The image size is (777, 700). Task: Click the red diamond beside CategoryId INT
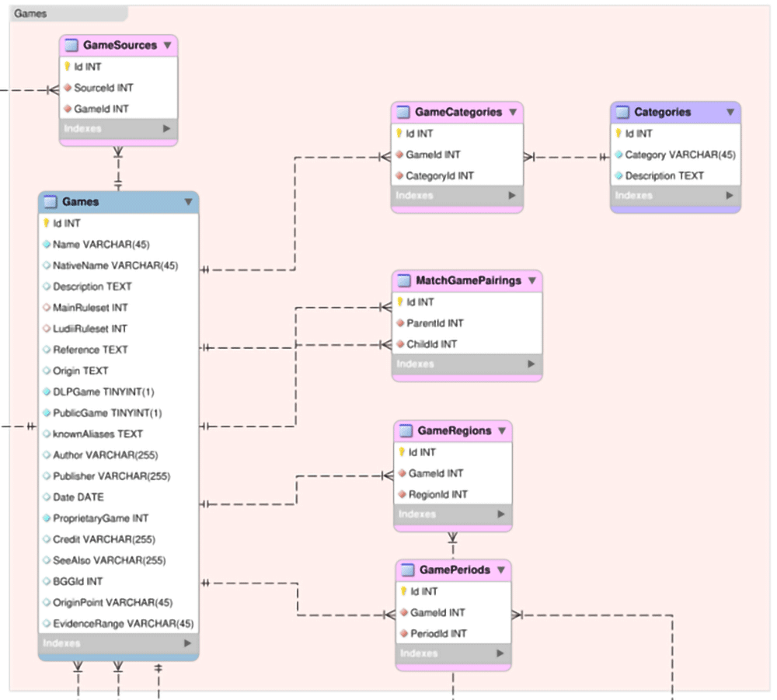click(399, 176)
